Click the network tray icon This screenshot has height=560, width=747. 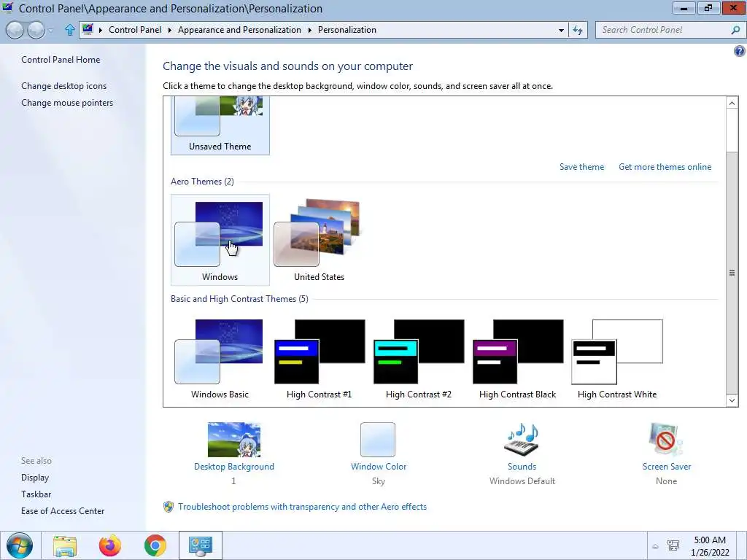673,545
